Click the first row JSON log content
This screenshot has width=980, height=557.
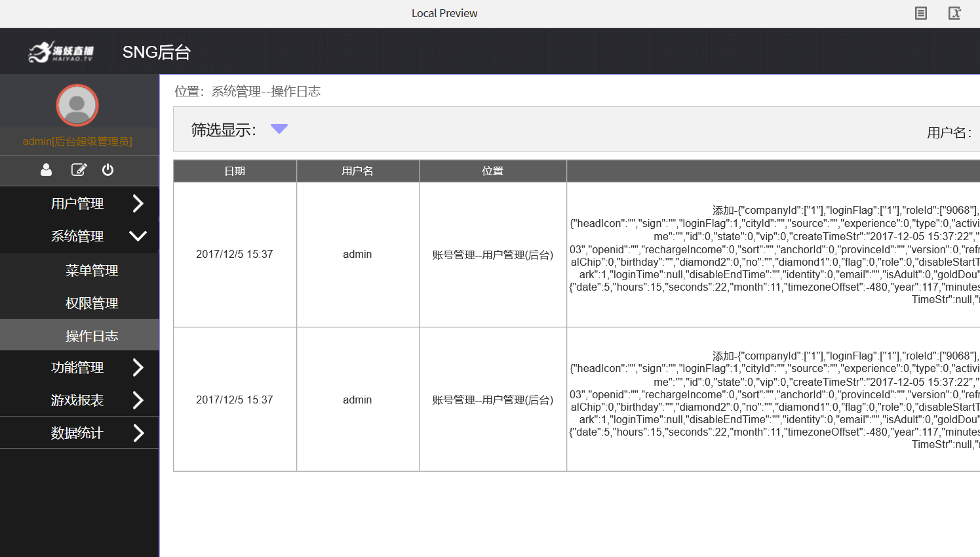pos(774,255)
